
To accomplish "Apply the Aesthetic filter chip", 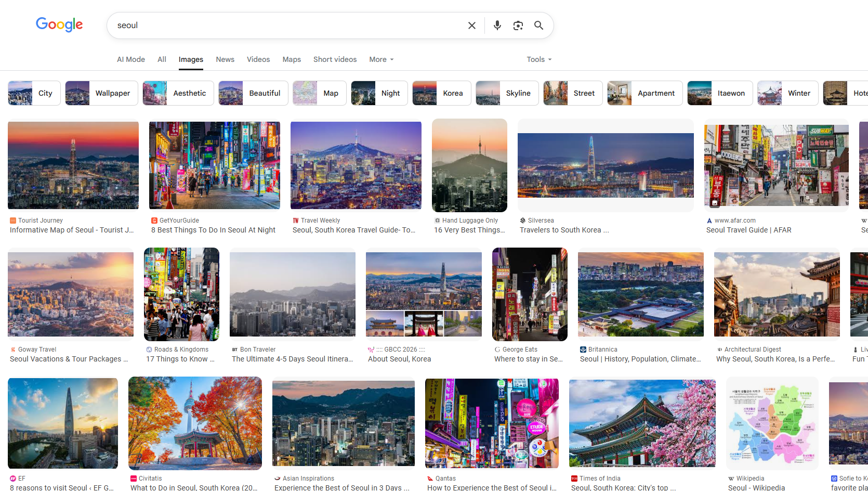I will point(178,93).
